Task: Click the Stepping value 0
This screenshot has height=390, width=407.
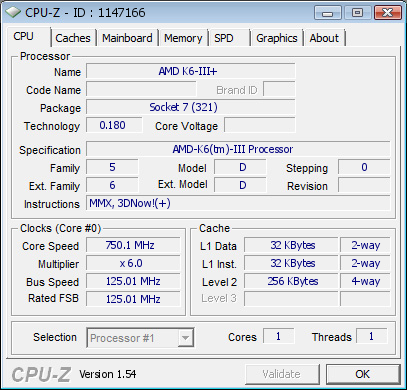Action: pyautogui.click(x=364, y=167)
